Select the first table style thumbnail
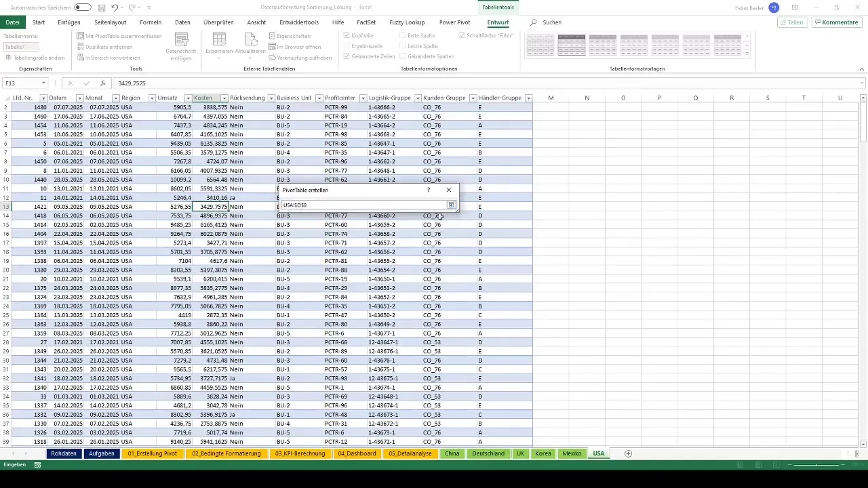This screenshot has height=488, width=868. [x=540, y=45]
